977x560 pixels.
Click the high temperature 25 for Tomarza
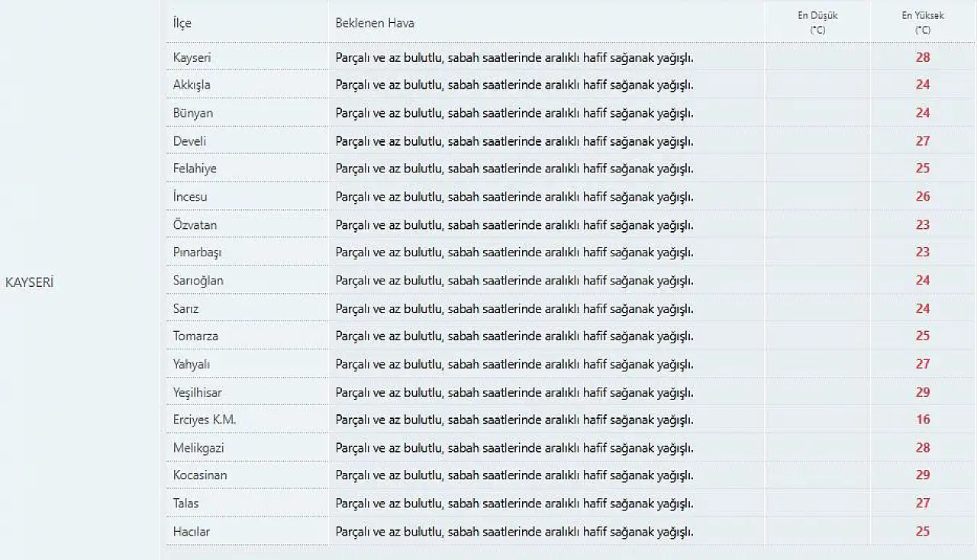923,336
